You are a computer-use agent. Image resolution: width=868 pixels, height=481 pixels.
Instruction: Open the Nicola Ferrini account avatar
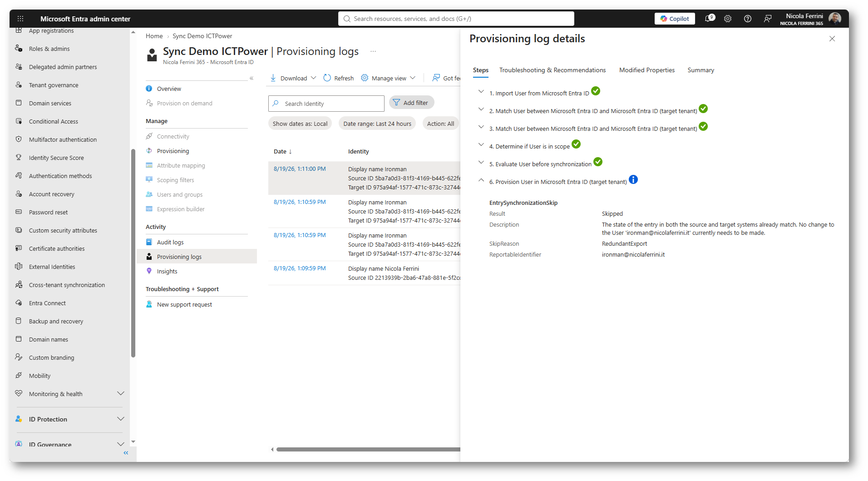click(835, 19)
